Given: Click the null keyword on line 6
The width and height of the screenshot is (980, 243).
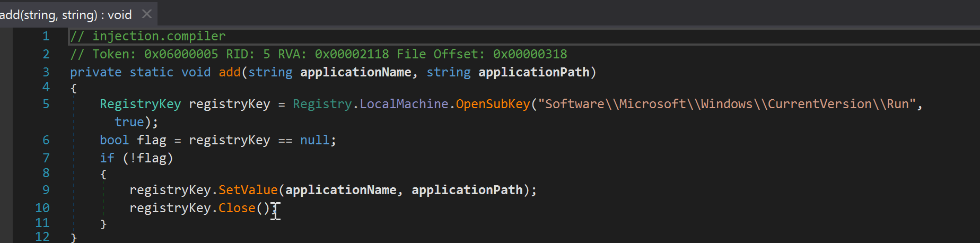Looking at the screenshot, I should 314,140.
